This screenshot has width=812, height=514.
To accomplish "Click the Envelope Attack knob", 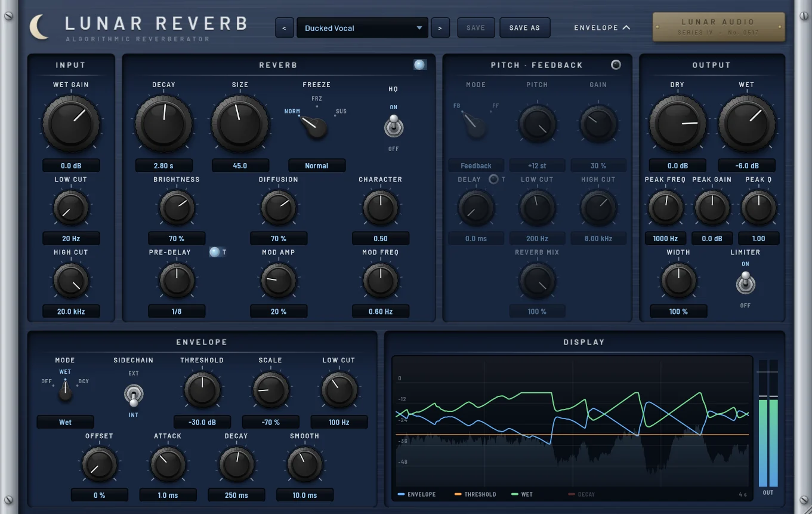I will pos(168,464).
